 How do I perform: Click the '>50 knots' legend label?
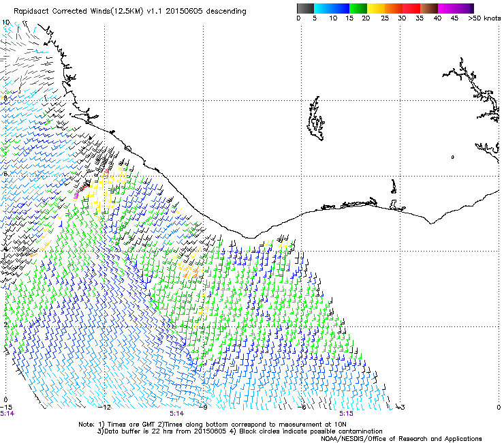484,18
